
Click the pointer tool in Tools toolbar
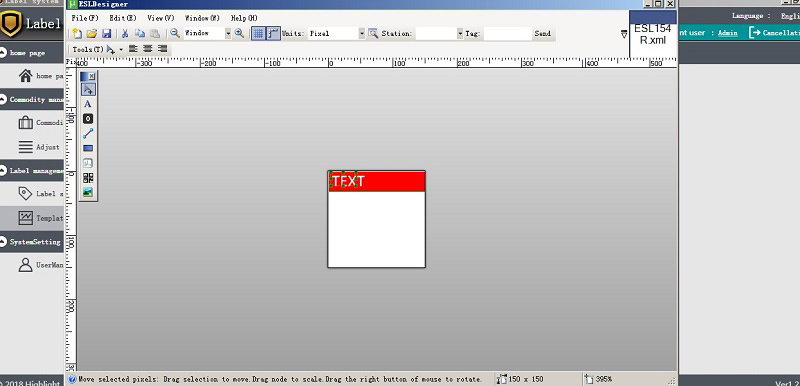tap(110, 49)
